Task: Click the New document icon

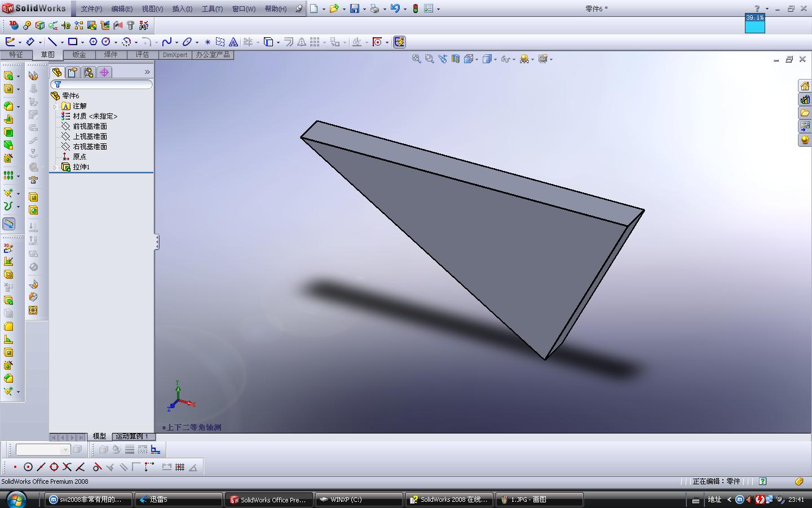Action: (314, 8)
